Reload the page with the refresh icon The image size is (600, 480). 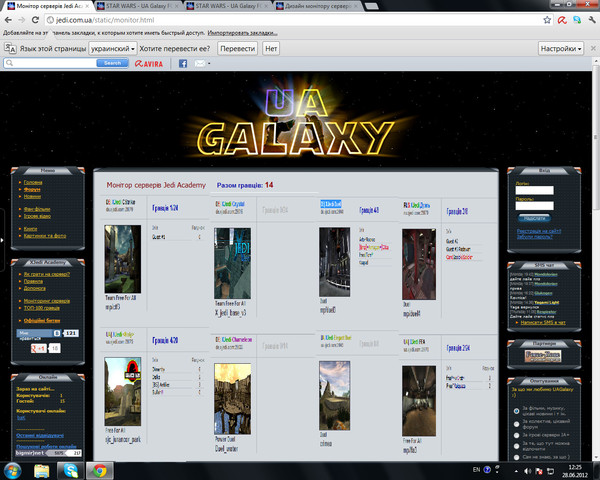[35, 20]
